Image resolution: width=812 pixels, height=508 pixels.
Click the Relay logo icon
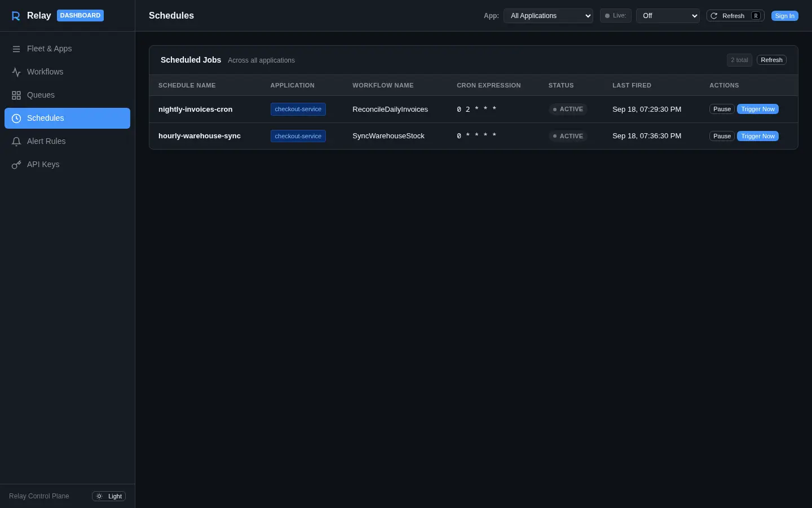(16, 16)
